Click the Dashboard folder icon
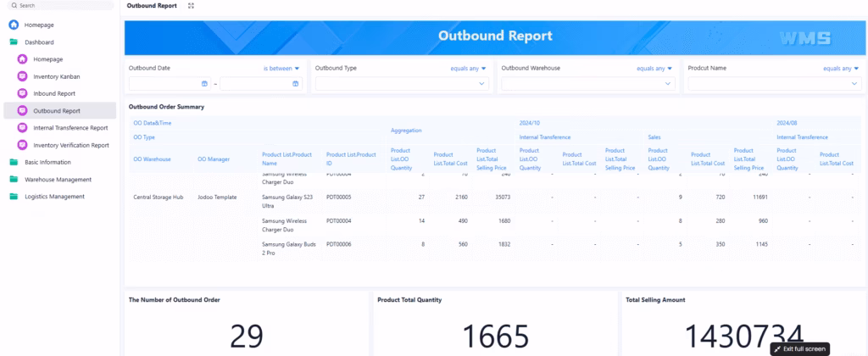 tap(14, 42)
